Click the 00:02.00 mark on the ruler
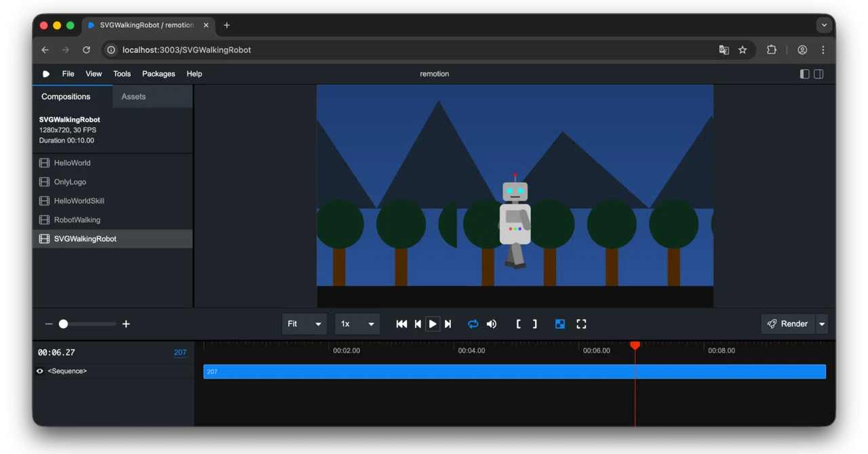This screenshot has height=454, width=868. click(x=347, y=350)
